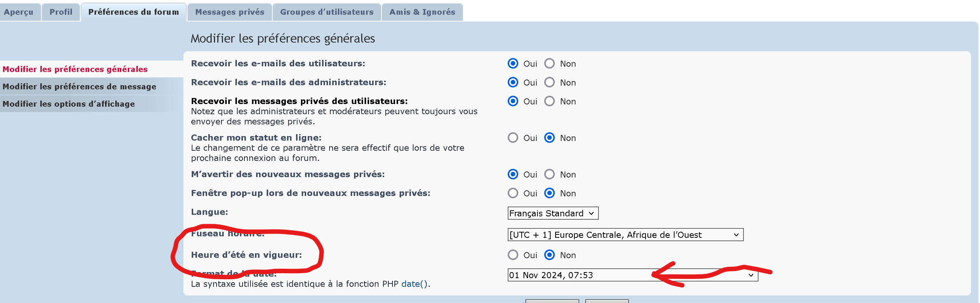Image resolution: width=980 pixels, height=303 pixels.
Task: Open the Amis & Ignorés tab
Action: 422,12
